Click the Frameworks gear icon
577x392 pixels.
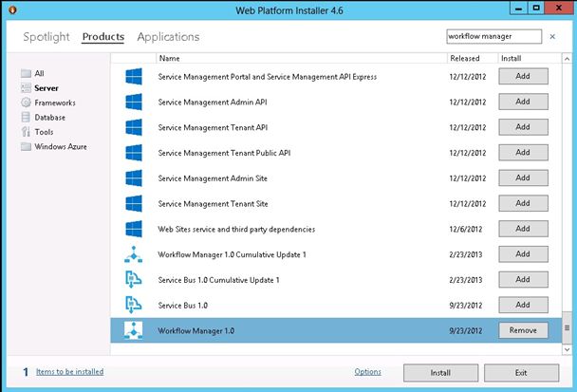click(x=26, y=103)
